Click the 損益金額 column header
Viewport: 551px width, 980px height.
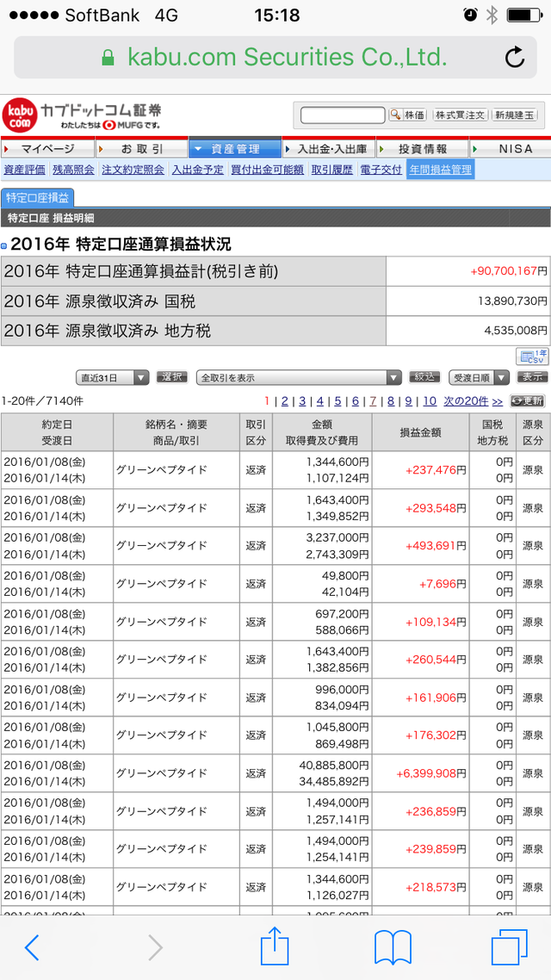point(420,432)
